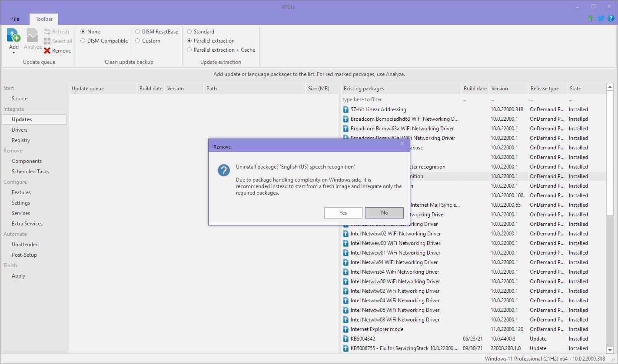Open Services in the sidebar
618x364 pixels.
(x=21, y=213)
